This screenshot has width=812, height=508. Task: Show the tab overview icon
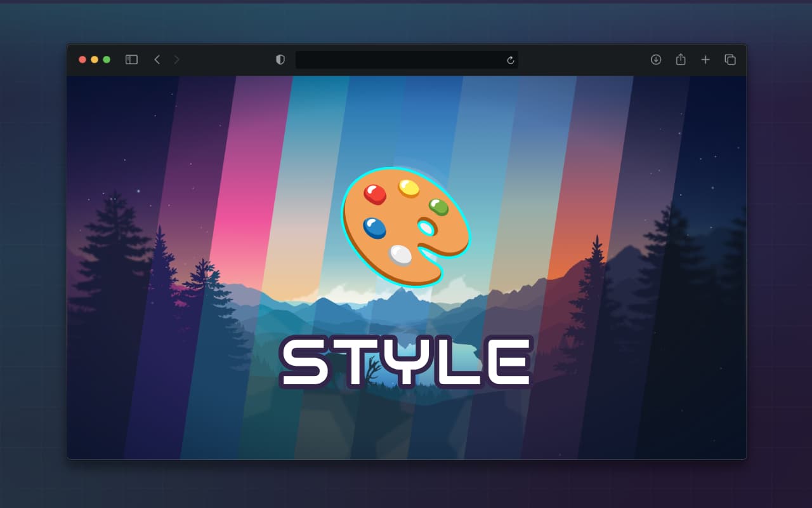[730, 59]
